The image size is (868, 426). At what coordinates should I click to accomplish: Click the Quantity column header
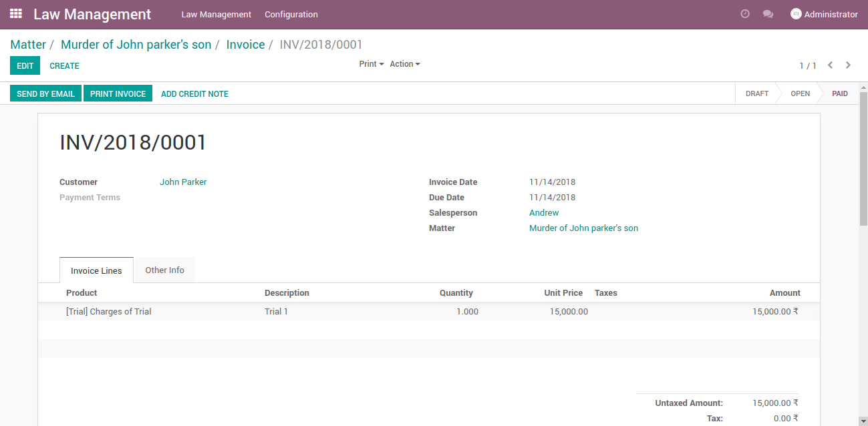coord(456,292)
